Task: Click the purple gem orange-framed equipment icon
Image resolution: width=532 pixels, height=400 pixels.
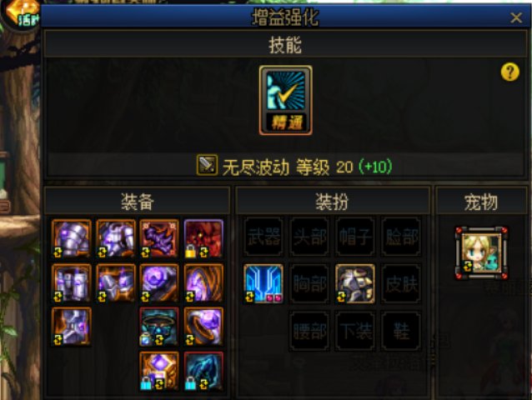Action: (159, 371)
